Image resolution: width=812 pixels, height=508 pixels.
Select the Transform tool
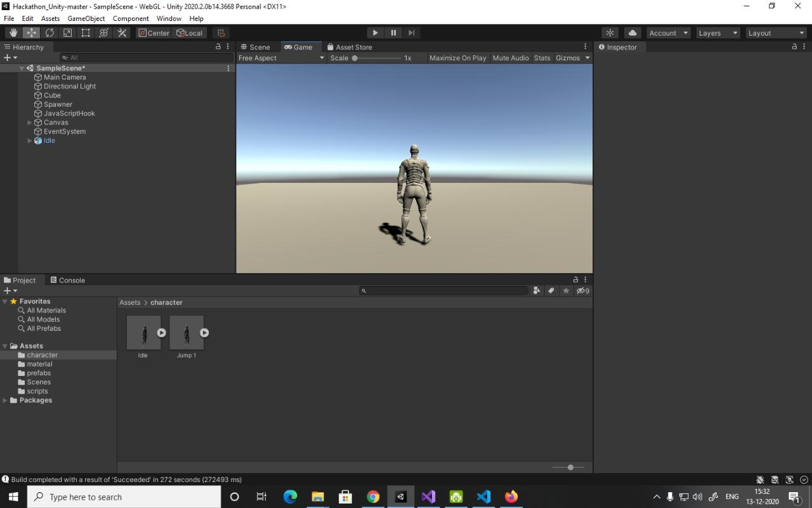[x=104, y=33]
